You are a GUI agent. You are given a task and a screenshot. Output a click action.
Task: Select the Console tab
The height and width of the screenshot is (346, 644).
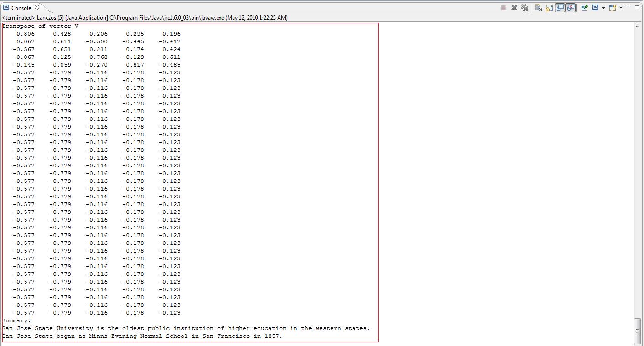pyautogui.click(x=21, y=8)
